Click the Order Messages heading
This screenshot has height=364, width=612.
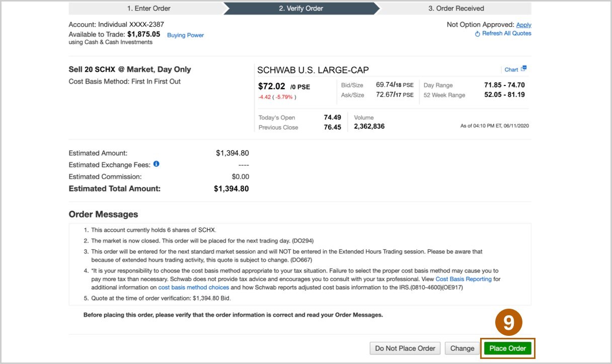(x=103, y=214)
